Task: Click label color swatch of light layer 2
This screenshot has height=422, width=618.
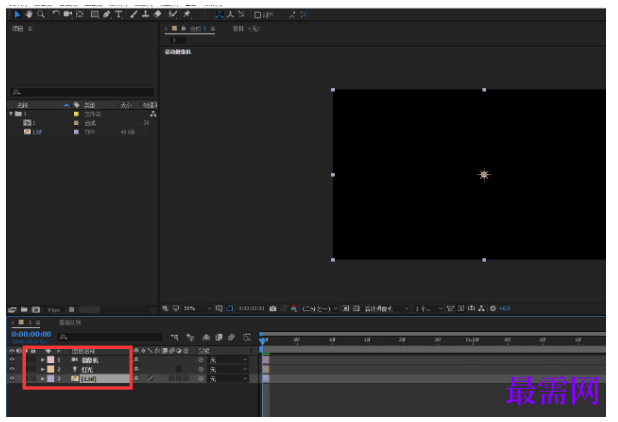Action: click(x=51, y=369)
